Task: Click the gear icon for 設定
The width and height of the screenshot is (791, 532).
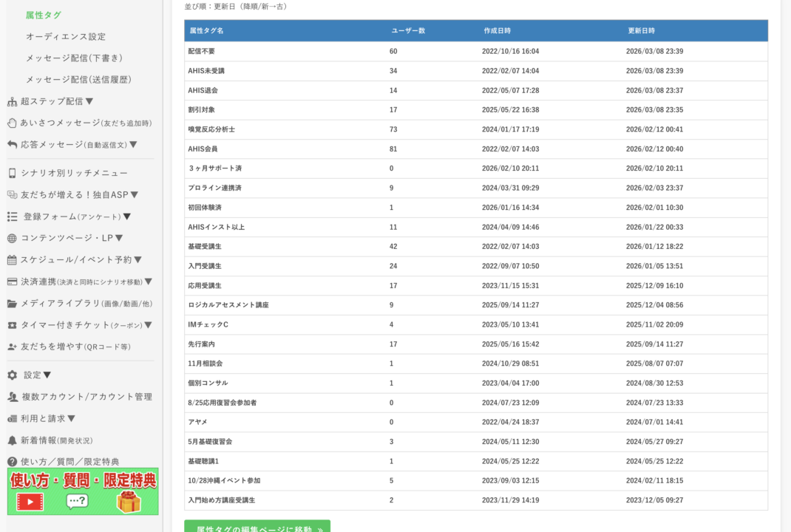Action: (x=12, y=375)
